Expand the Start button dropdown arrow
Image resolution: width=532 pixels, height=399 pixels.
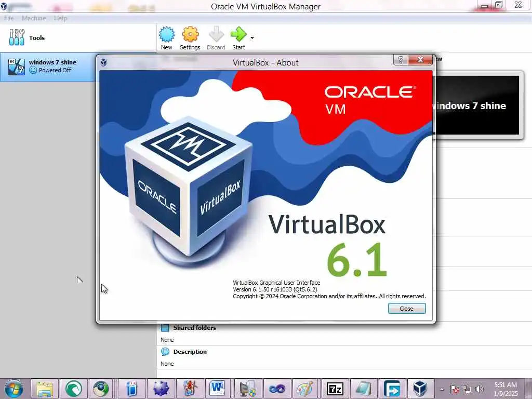point(252,37)
